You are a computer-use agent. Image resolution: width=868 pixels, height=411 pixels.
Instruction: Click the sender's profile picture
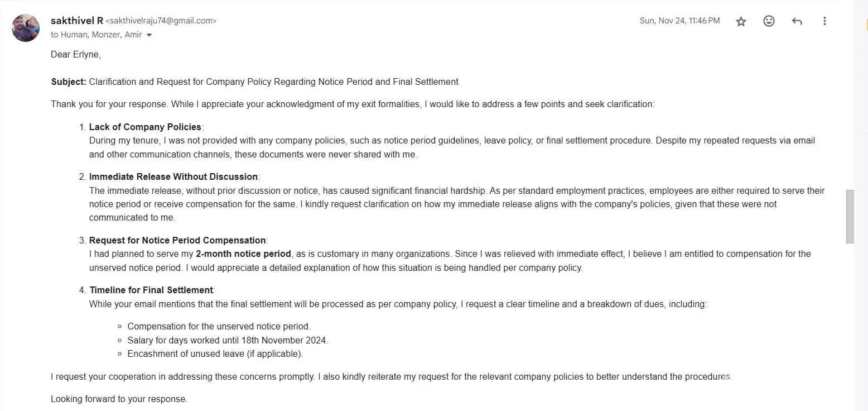(x=26, y=28)
